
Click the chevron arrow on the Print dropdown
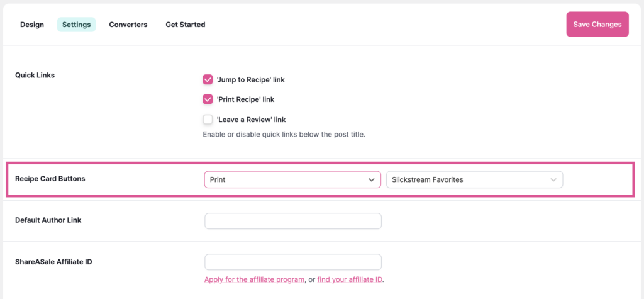click(x=371, y=180)
